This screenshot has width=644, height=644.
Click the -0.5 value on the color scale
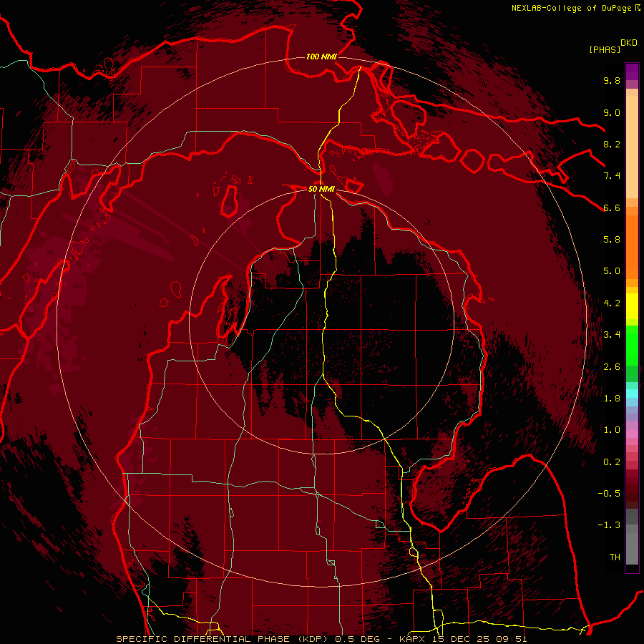pyautogui.click(x=609, y=494)
